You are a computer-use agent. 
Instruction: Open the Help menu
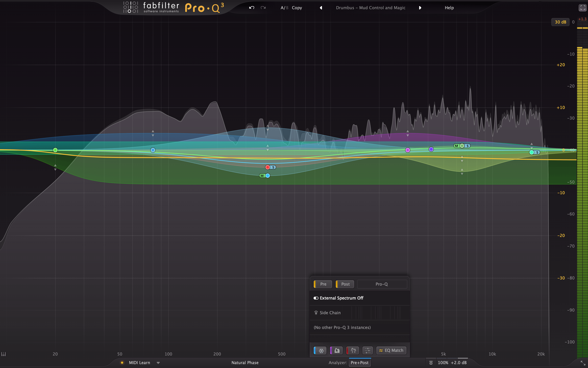coord(449,8)
